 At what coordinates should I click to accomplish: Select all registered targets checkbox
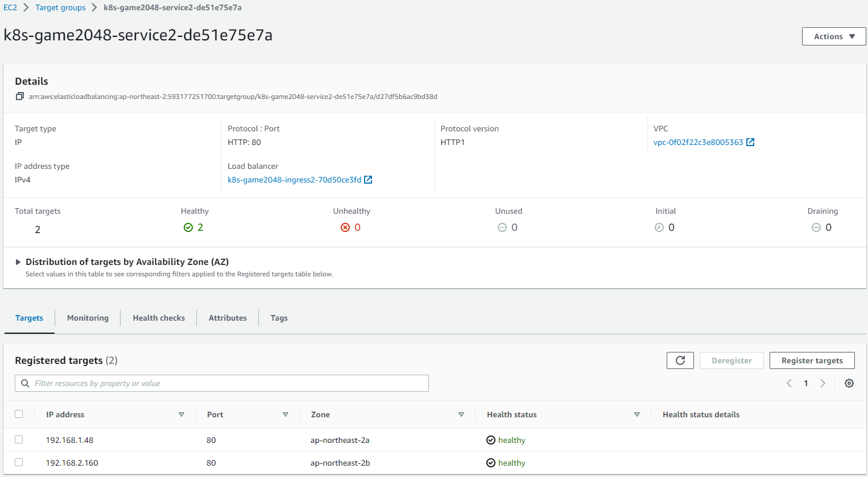(19, 414)
